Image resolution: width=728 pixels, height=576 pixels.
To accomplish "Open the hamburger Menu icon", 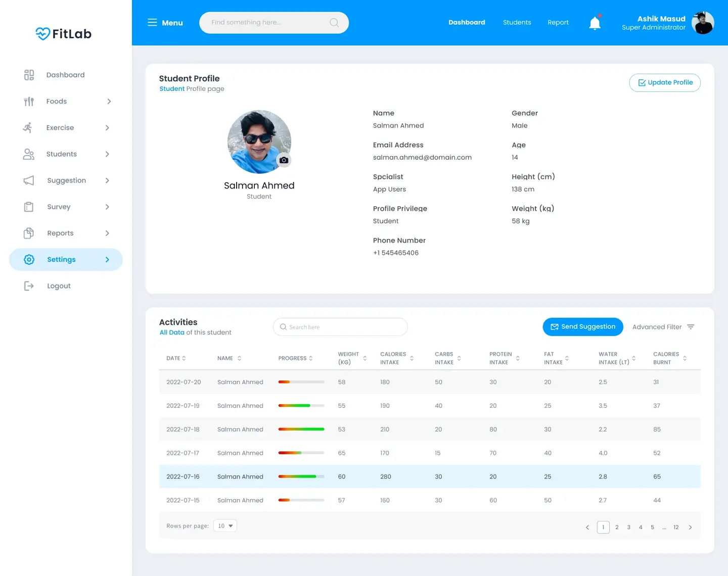I will (152, 22).
